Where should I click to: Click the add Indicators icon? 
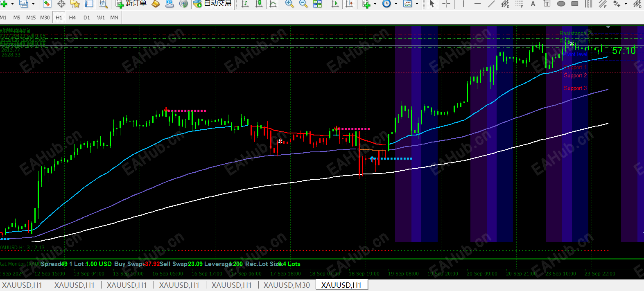(366, 4)
